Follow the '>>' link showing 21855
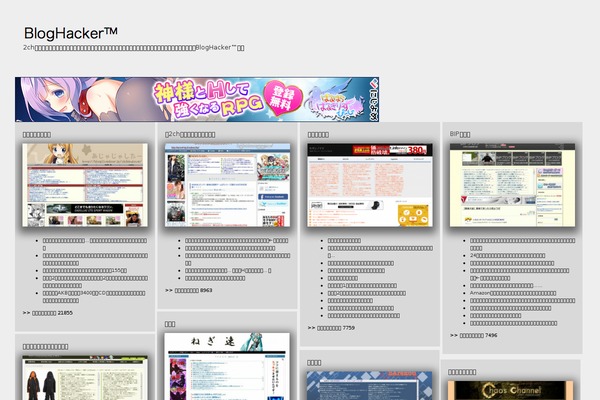This screenshot has height=400, width=600. coord(47,313)
